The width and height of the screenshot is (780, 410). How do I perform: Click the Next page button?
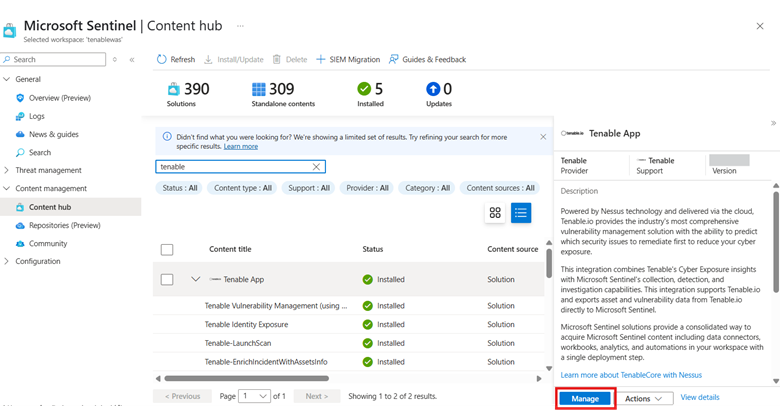tap(317, 396)
